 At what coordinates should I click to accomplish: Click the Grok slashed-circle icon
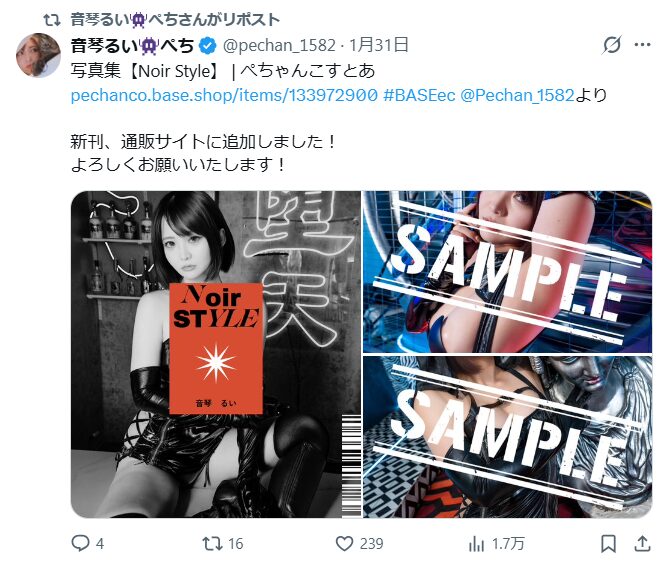coord(612,44)
